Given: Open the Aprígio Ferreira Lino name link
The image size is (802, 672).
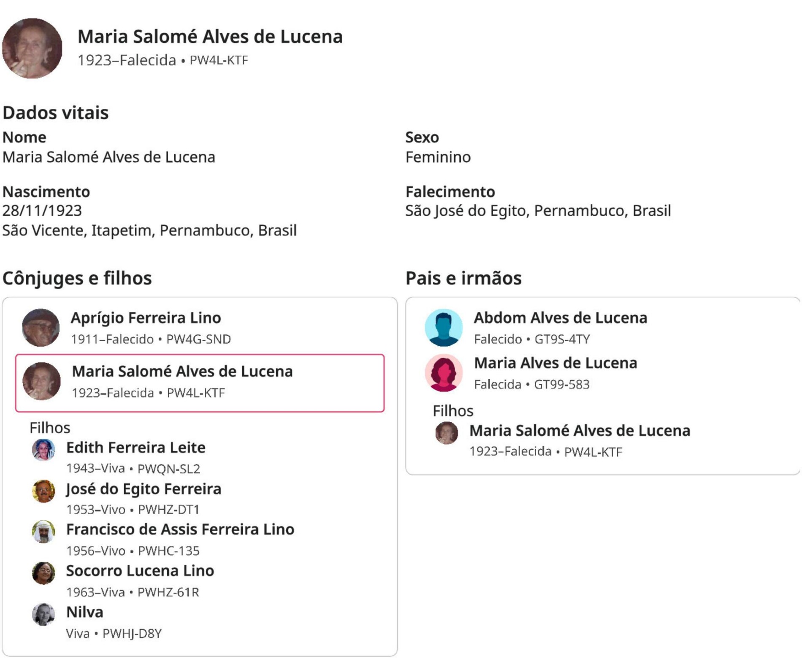Looking at the screenshot, I should (146, 318).
